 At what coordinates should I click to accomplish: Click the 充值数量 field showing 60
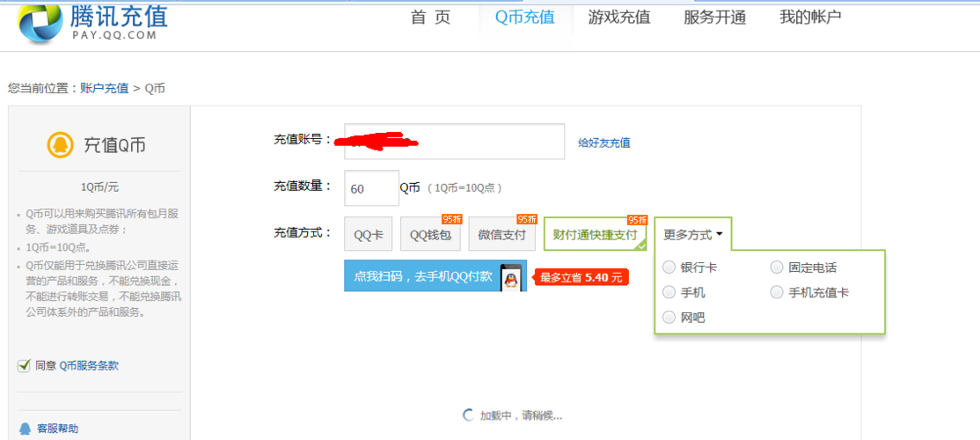click(372, 188)
